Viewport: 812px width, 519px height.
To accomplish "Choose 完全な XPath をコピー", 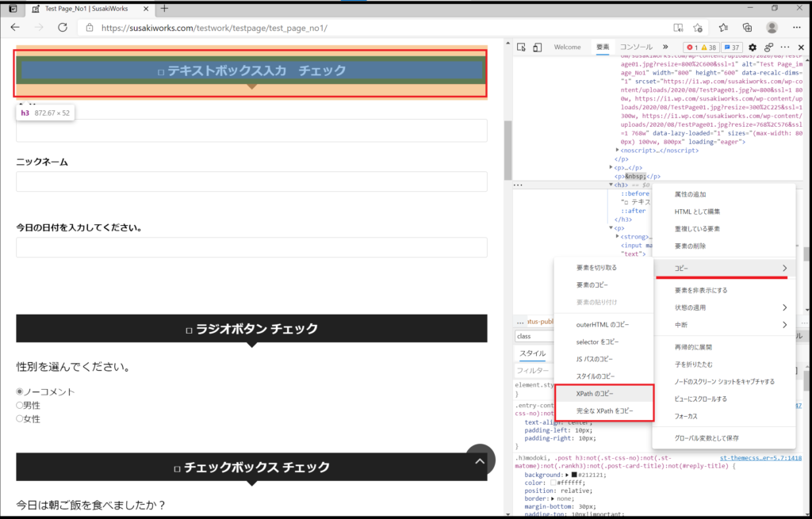I will tap(603, 411).
